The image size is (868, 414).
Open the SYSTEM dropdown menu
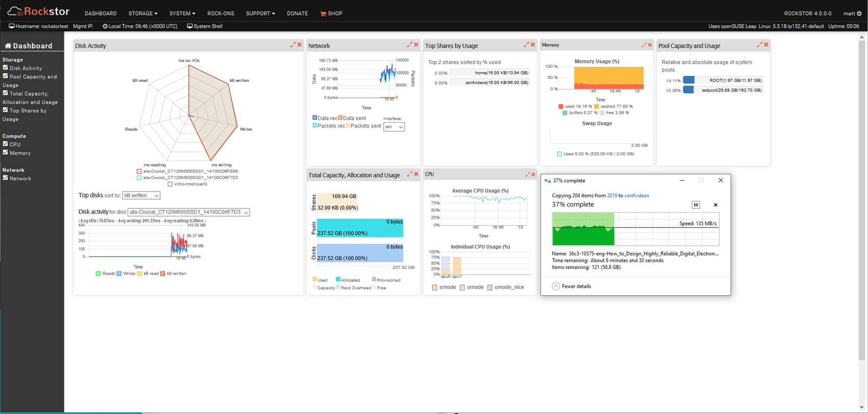pyautogui.click(x=182, y=14)
